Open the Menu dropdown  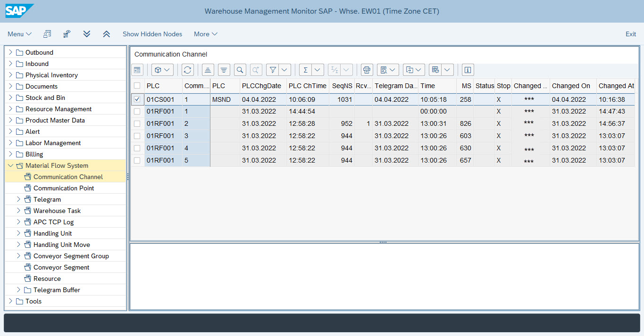pos(19,34)
